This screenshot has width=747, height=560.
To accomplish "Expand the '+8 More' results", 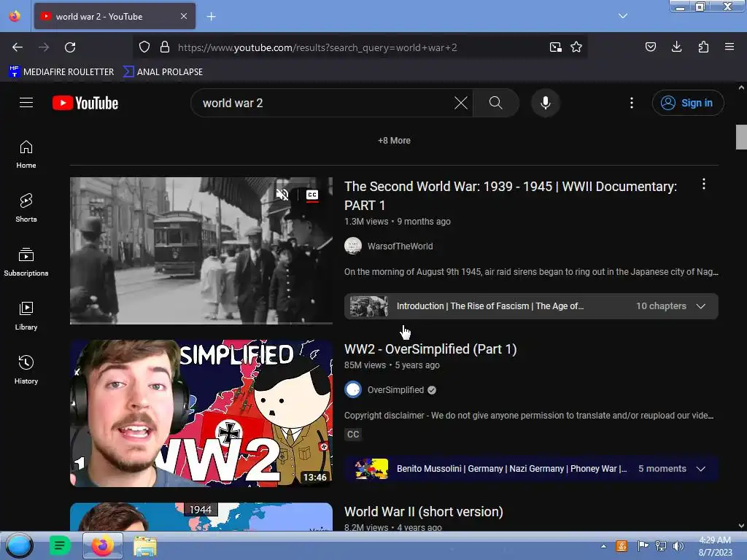I will 394,141.
